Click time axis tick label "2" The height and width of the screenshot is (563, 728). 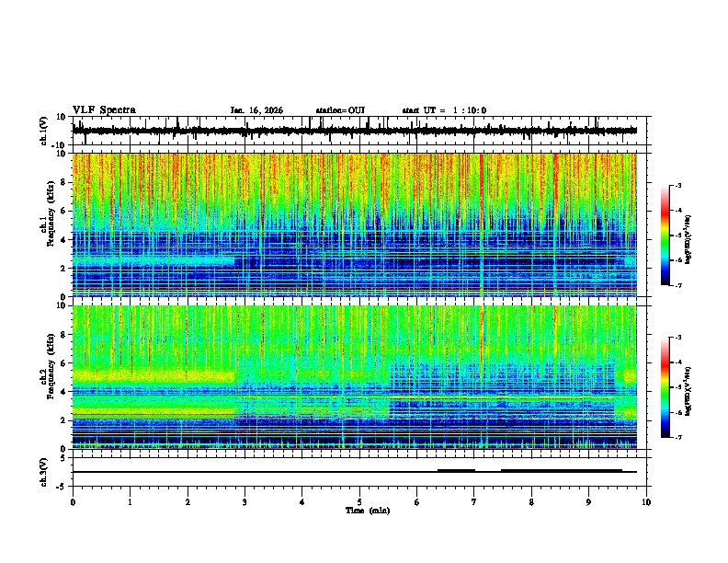[188, 502]
